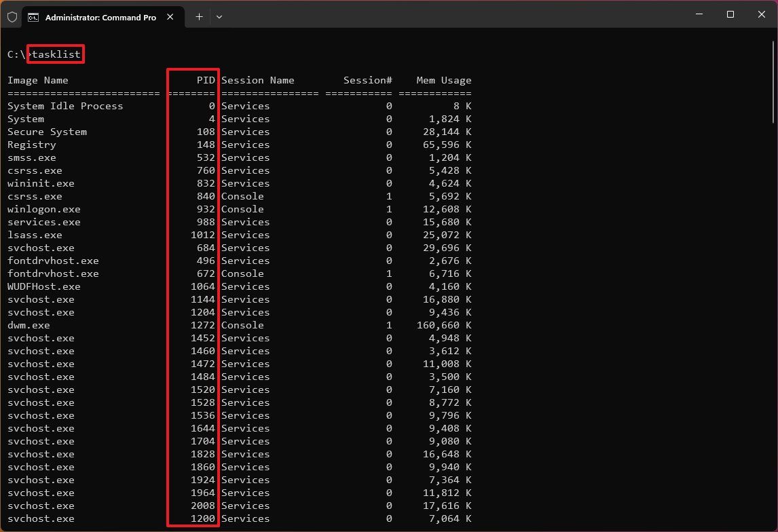778x532 pixels.
Task: Click the Image Name column header
Action: (37, 79)
